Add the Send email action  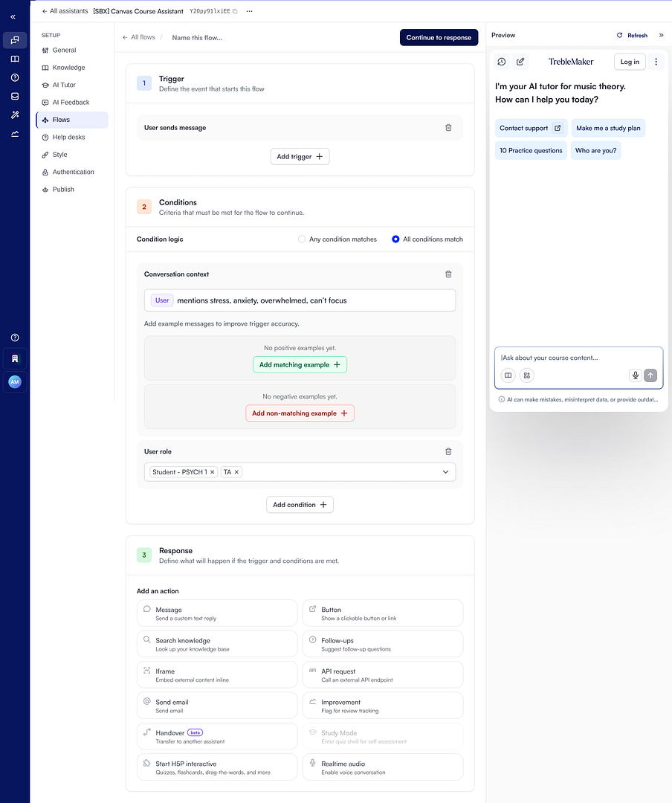[x=217, y=705]
